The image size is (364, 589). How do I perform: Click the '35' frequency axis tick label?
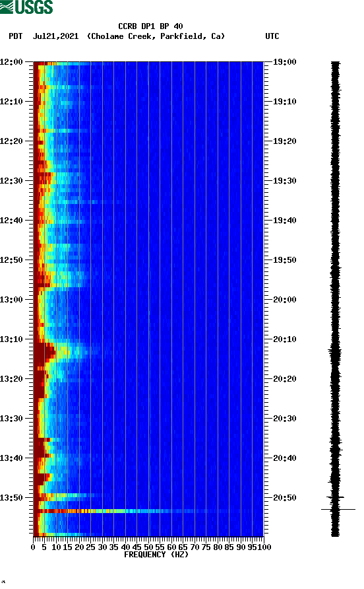(x=113, y=547)
